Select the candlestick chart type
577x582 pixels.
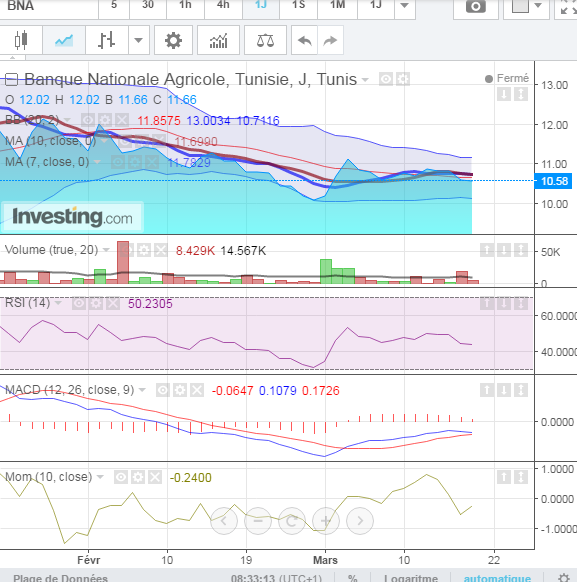21,40
